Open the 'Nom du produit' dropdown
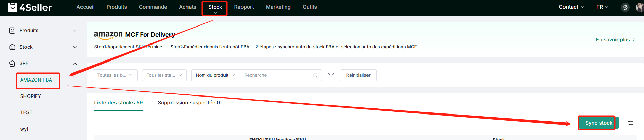The image size is (644, 140). coord(215,75)
